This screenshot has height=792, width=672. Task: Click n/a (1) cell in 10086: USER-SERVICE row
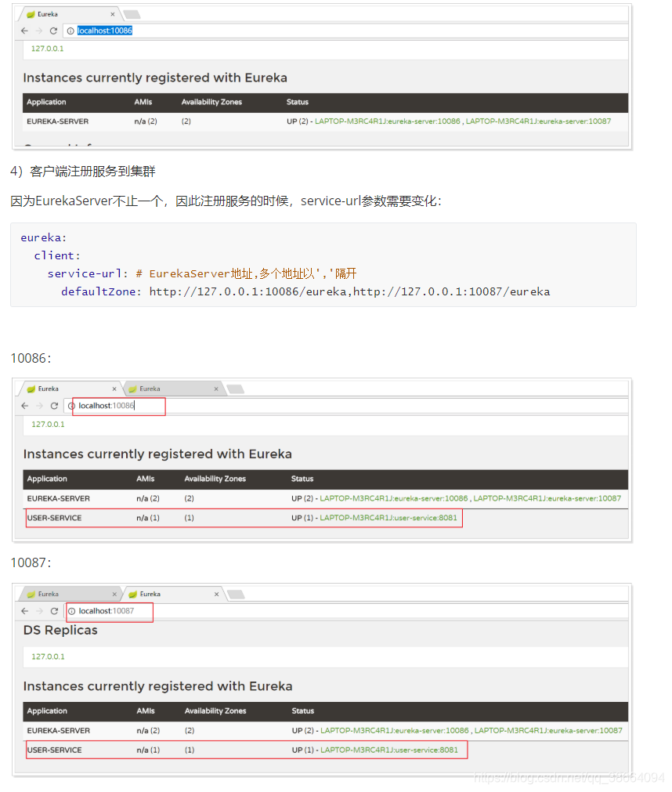(x=148, y=518)
